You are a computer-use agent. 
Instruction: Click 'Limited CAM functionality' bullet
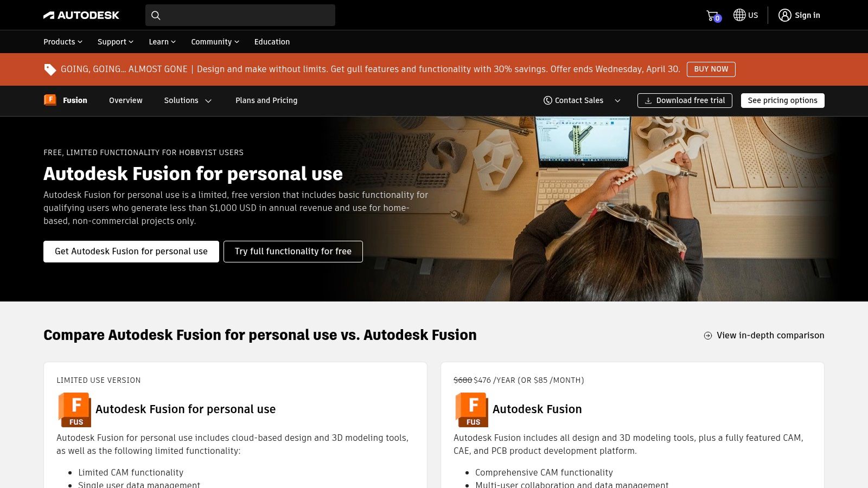[131, 473]
